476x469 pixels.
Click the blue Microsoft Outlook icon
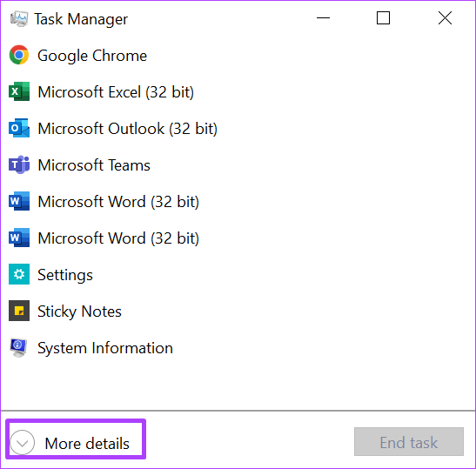(19, 128)
